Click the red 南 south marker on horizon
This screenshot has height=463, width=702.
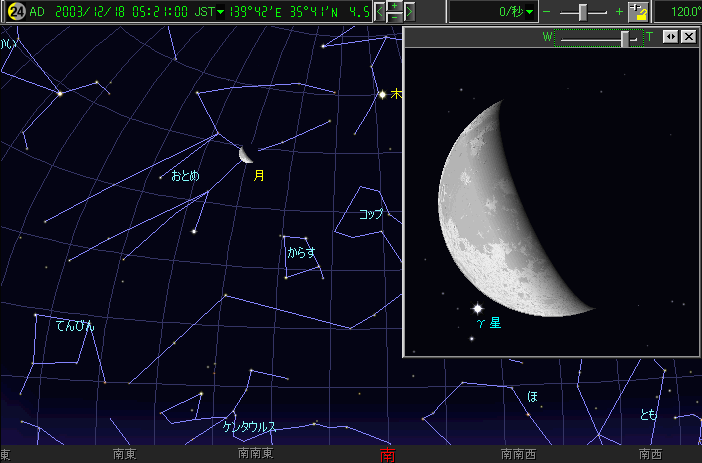(x=387, y=455)
